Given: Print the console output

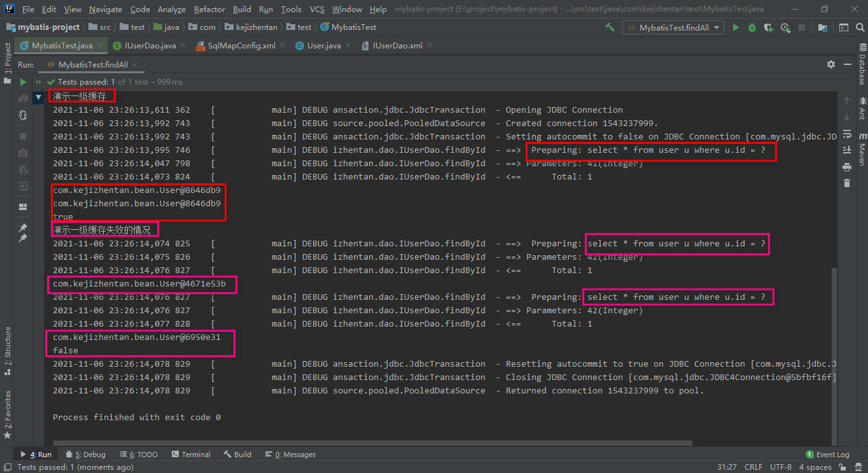Looking at the screenshot, I should coord(846,167).
